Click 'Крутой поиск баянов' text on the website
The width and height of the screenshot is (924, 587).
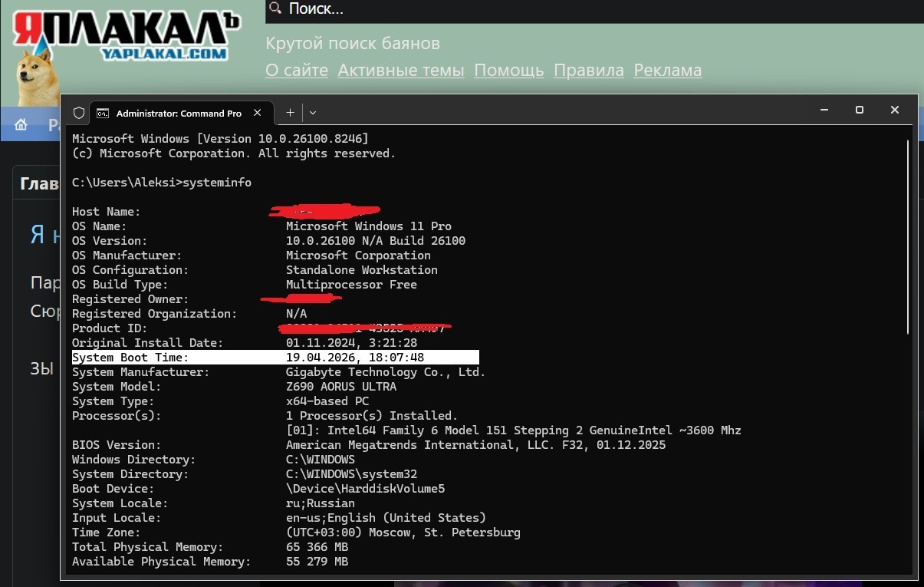coord(353,43)
